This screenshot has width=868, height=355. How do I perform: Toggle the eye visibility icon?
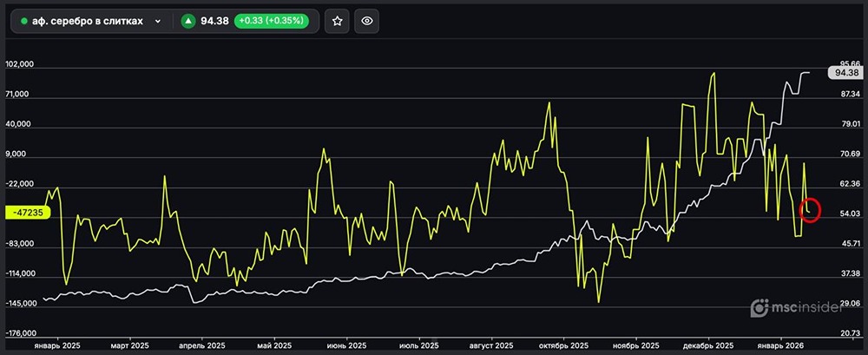pyautogui.click(x=367, y=21)
